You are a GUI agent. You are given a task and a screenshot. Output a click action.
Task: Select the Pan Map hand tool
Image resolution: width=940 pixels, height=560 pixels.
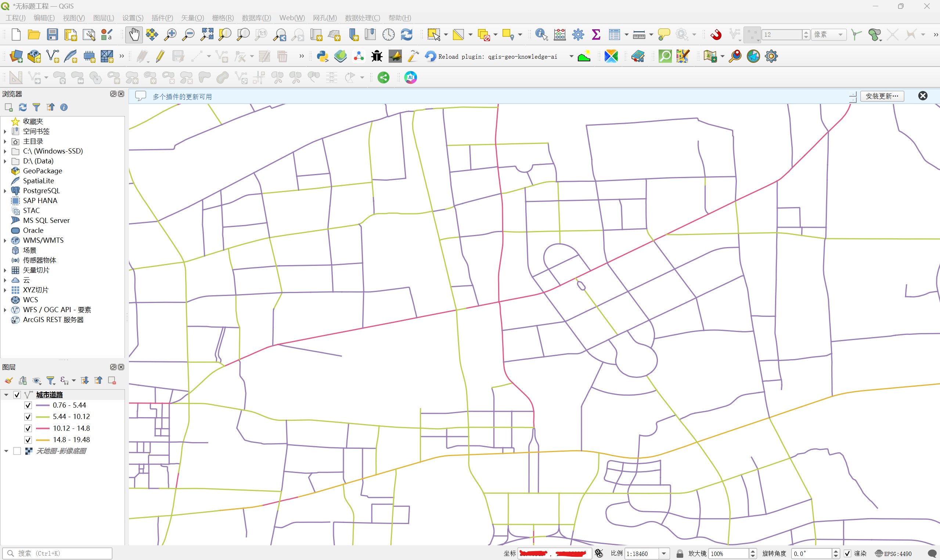(134, 35)
